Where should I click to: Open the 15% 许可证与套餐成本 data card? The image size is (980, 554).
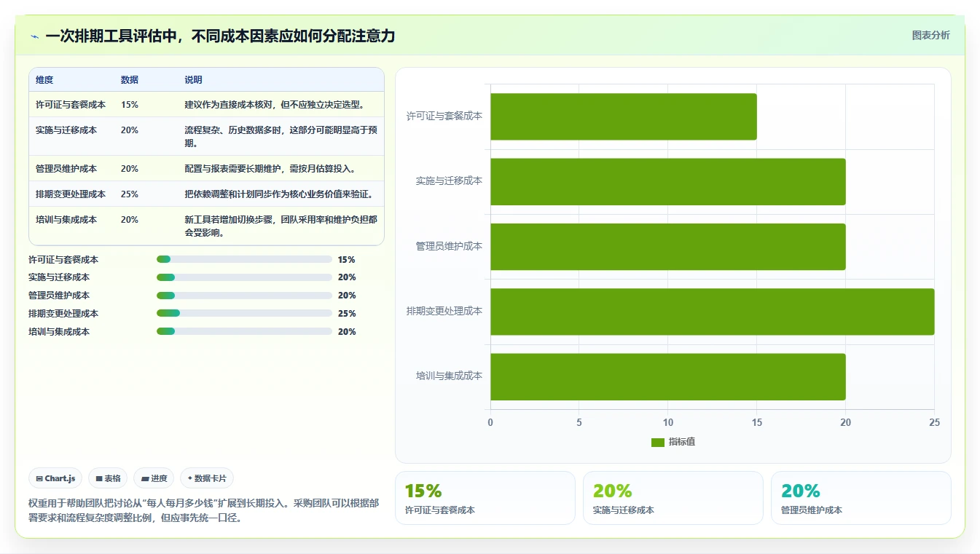pyautogui.click(x=485, y=498)
